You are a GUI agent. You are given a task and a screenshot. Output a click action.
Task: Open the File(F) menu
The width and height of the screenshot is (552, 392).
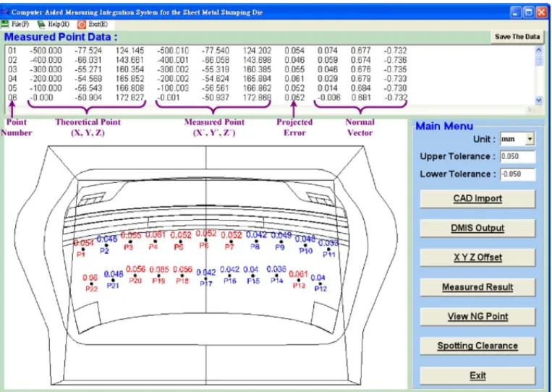[20, 25]
